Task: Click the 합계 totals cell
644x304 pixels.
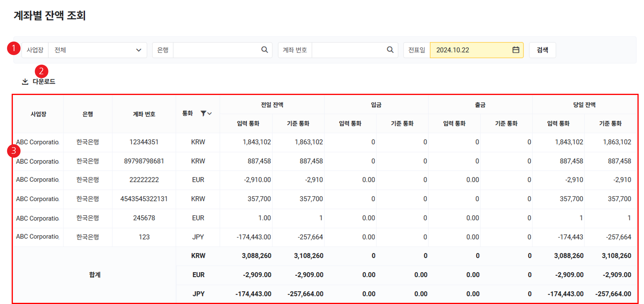Action: (x=95, y=275)
